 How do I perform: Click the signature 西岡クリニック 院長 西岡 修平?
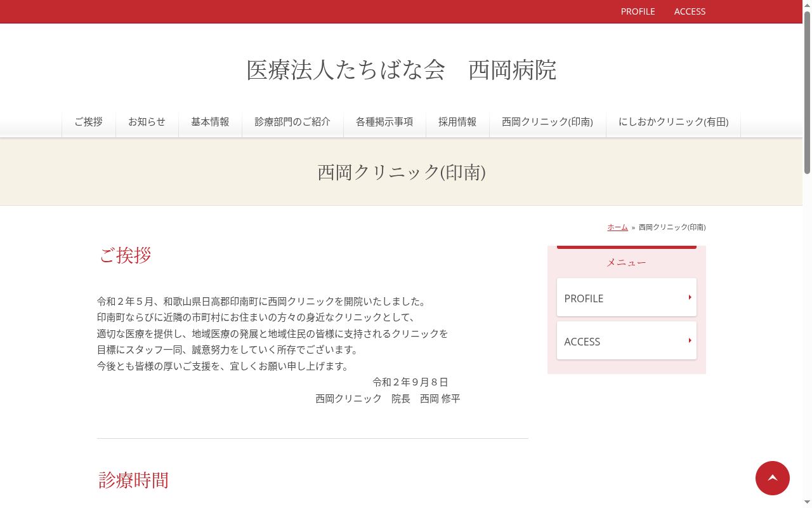[x=388, y=399]
